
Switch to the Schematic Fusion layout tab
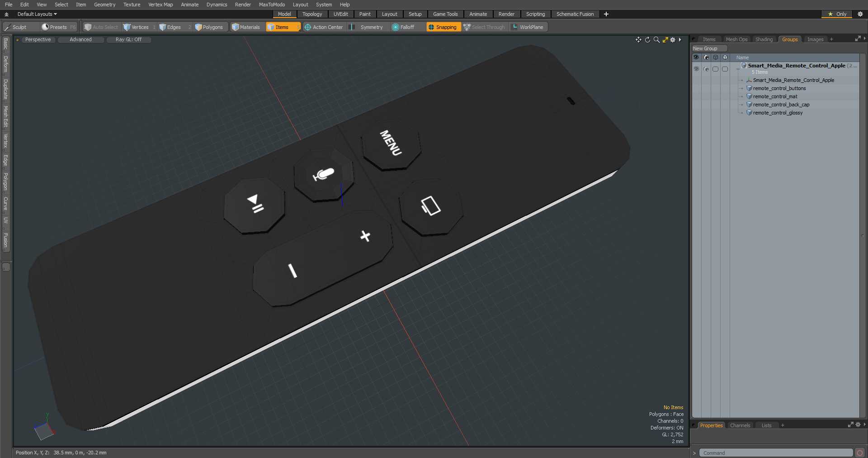pyautogui.click(x=575, y=14)
